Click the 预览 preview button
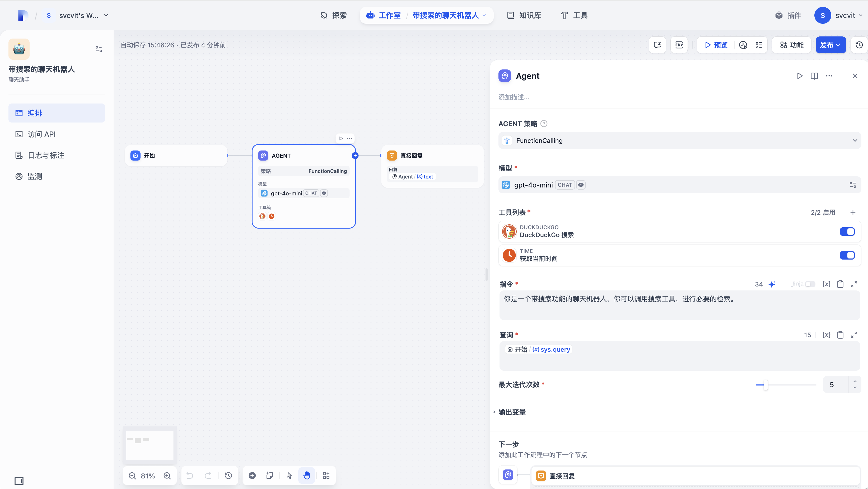868x489 pixels. (x=716, y=45)
